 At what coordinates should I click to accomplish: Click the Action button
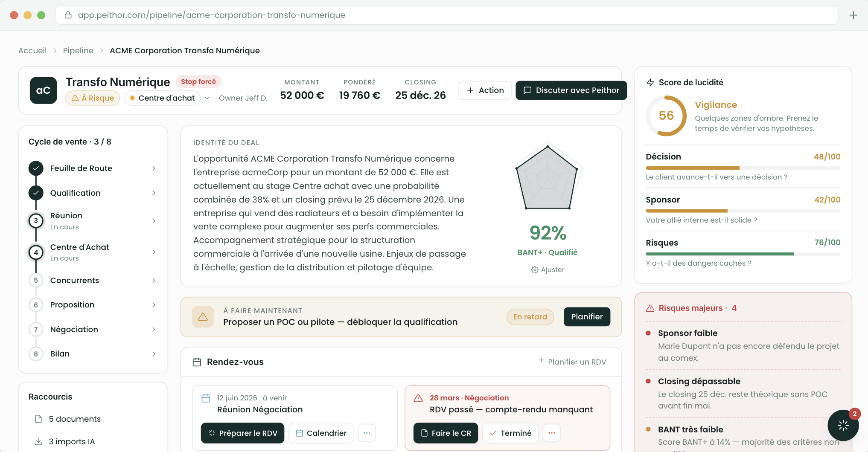[x=485, y=90]
